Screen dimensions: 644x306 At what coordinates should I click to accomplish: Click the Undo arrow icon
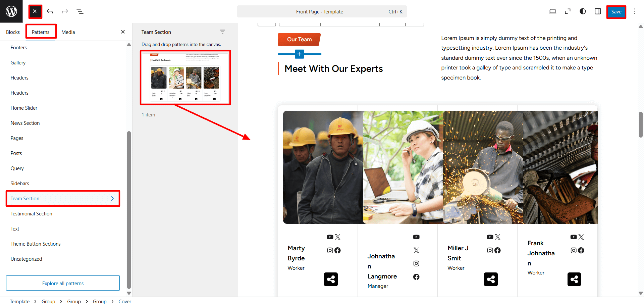(50, 11)
